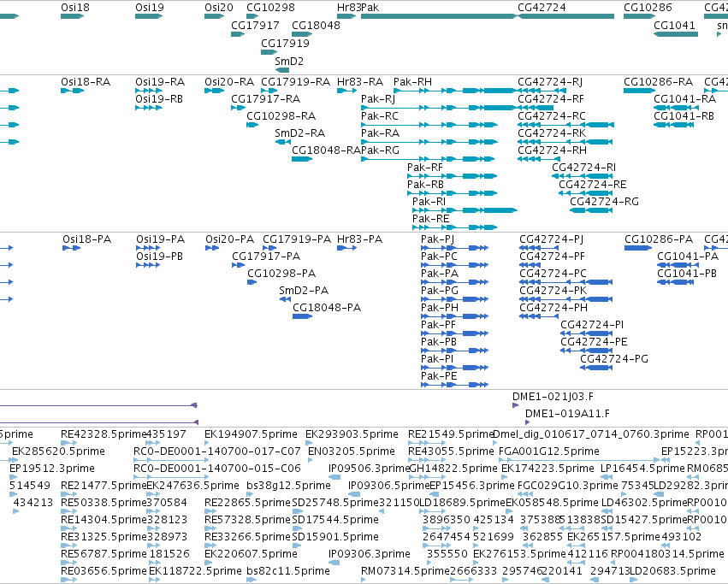Click the Osi19 gene label
Screen dimensions: 728x584
(150, 8)
